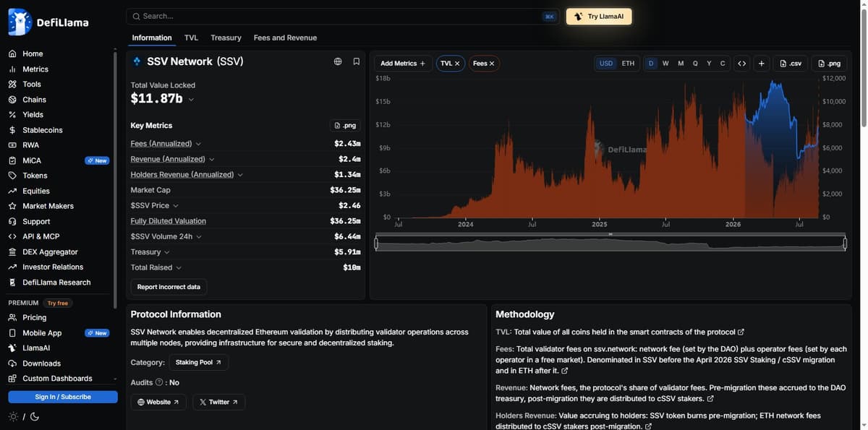Open Metrics from the sidebar
Viewport: 868px width, 430px height.
pos(35,69)
